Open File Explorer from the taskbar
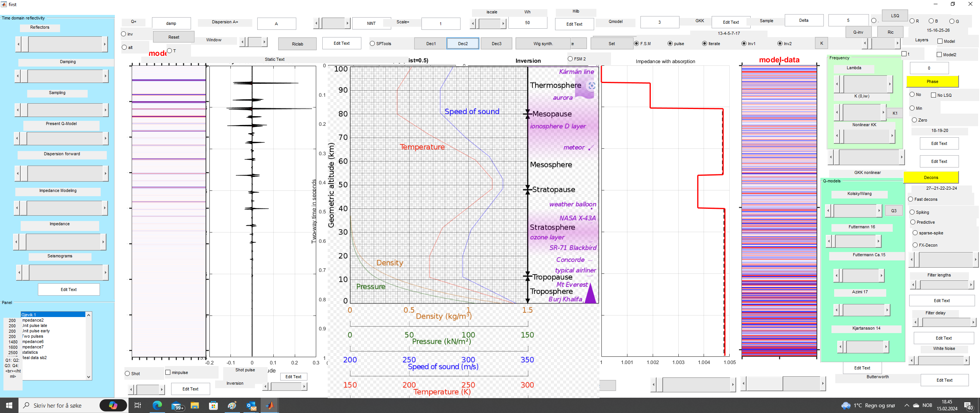This screenshot has width=980, height=413. point(195,405)
